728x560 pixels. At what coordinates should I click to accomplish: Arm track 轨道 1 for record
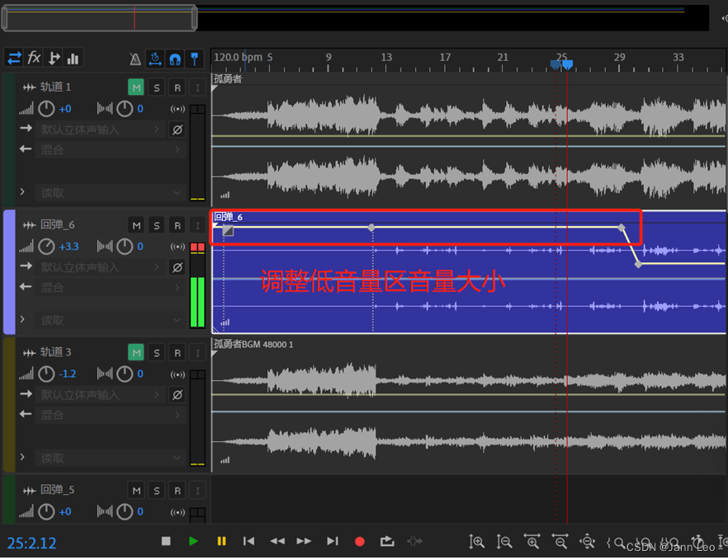tap(177, 87)
